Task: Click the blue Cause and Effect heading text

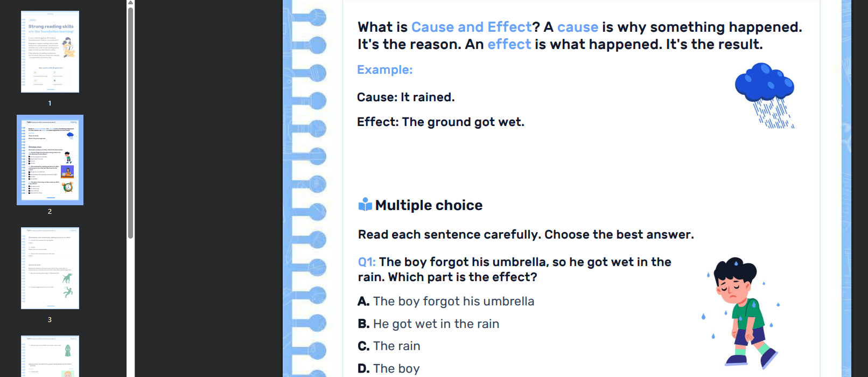Action: tap(471, 26)
